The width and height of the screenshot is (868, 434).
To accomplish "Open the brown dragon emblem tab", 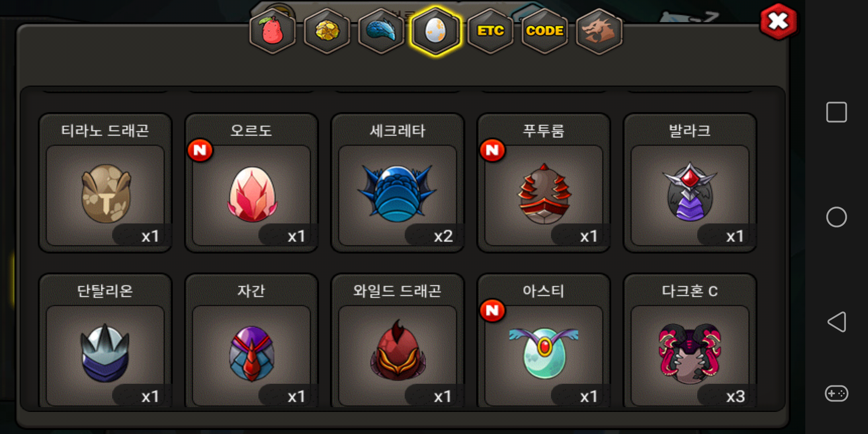I will (599, 31).
